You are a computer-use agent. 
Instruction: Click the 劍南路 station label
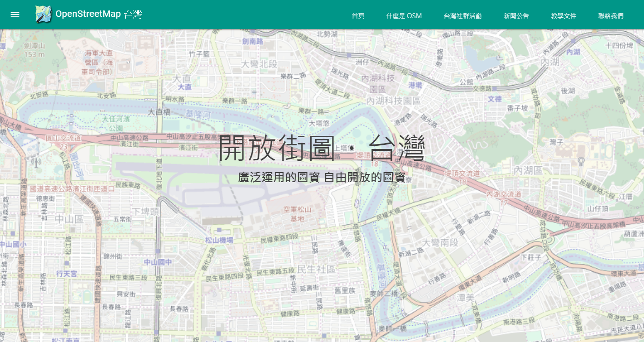(253, 41)
